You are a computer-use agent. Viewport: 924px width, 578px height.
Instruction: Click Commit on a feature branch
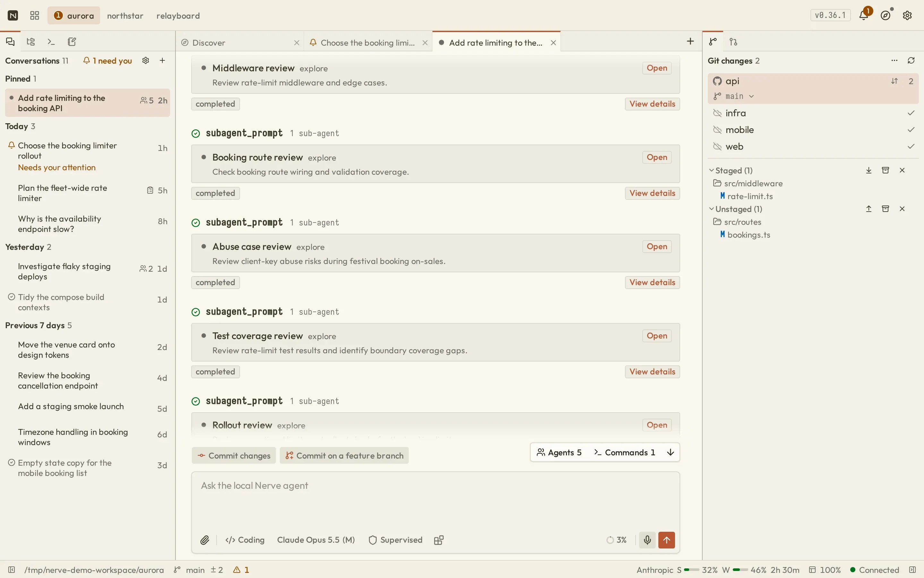coord(344,455)
